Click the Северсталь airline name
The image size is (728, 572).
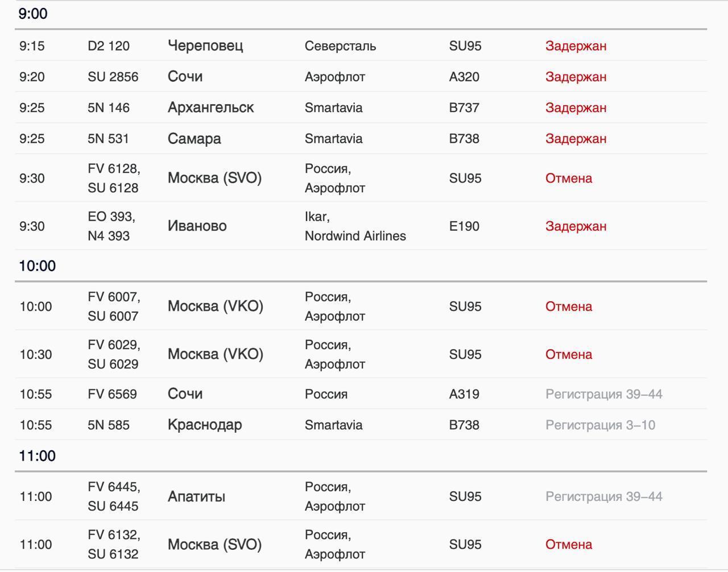coord(340,46)
